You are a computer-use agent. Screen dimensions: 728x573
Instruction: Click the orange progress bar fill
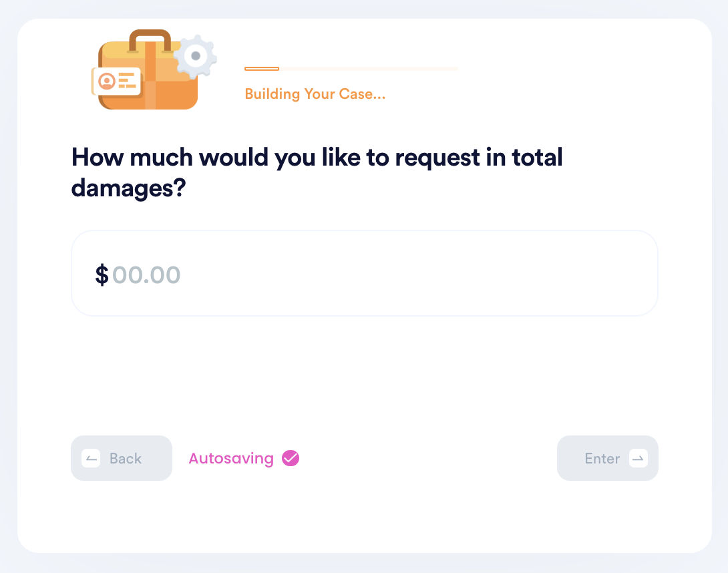point(262,69)
